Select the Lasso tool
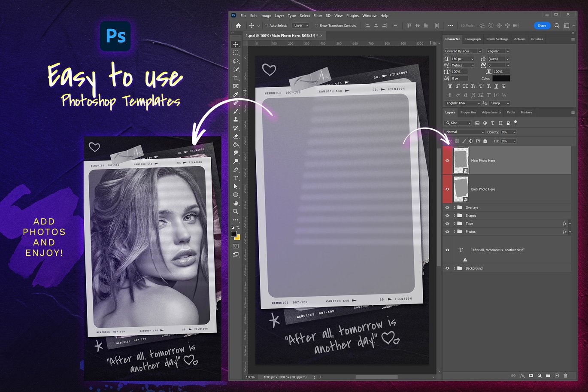The height and width of the screenshot is (392, 588). 236,61
